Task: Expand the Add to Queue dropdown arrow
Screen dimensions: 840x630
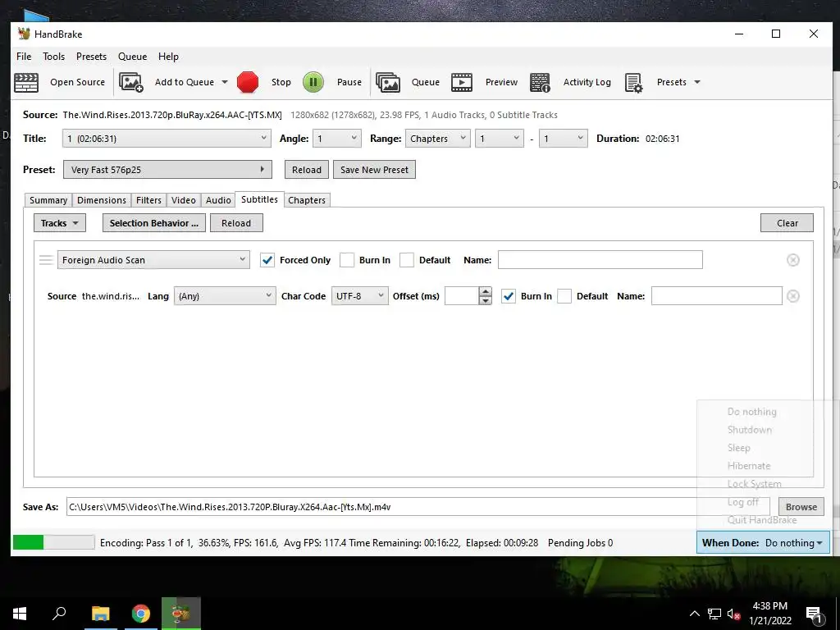Action: [225, 82]
